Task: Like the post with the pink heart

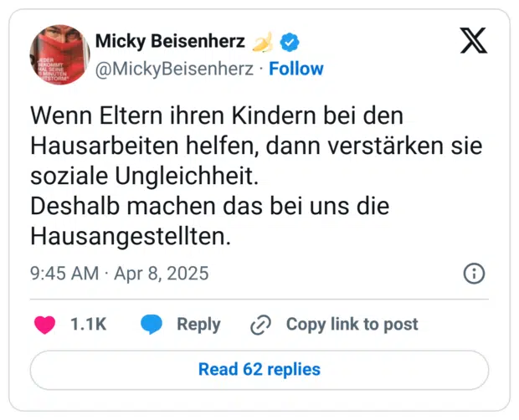Action: pos(44,325)
